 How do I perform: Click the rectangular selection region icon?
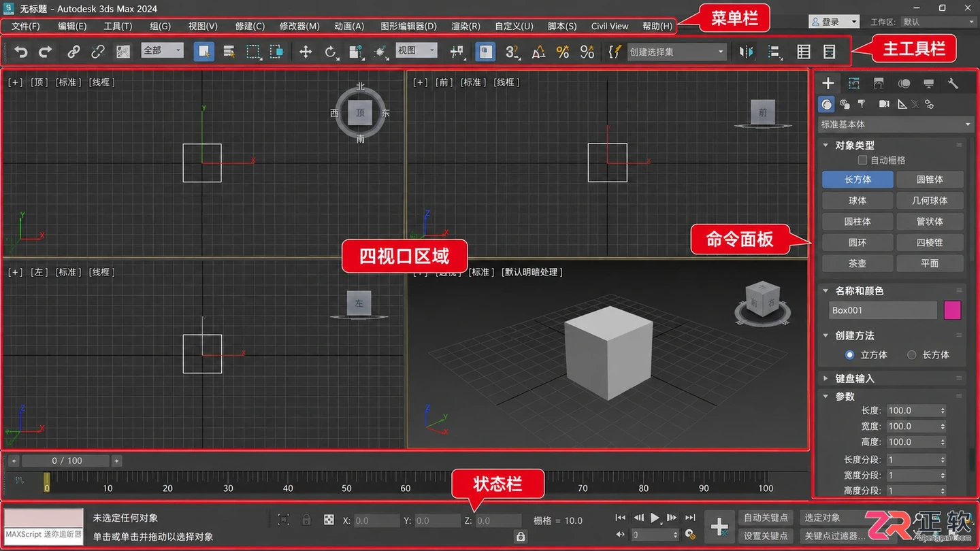point(253,52)
